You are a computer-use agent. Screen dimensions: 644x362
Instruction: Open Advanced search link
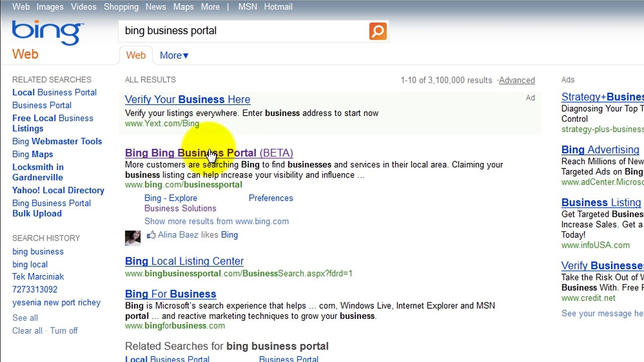click(x=517, y=80)
